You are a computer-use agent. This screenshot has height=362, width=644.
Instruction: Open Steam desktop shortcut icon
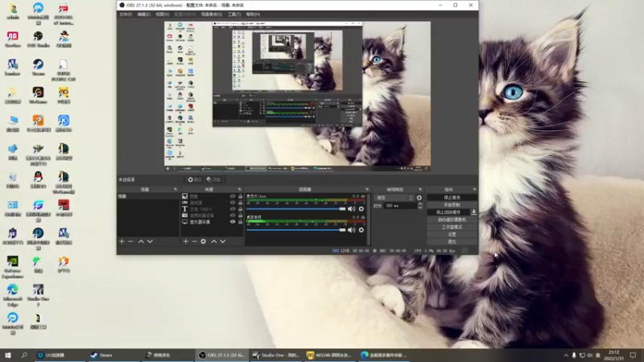38,68
